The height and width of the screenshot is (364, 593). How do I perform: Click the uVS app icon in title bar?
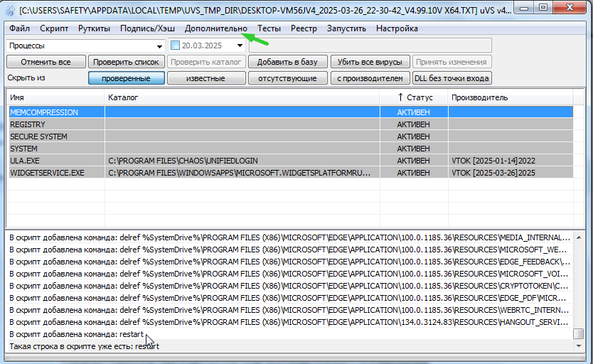[9, 10]
